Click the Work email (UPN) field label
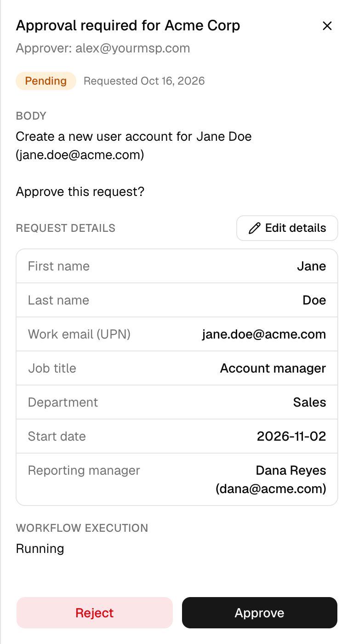Screen dimensions: 353x644 [80, 334]
